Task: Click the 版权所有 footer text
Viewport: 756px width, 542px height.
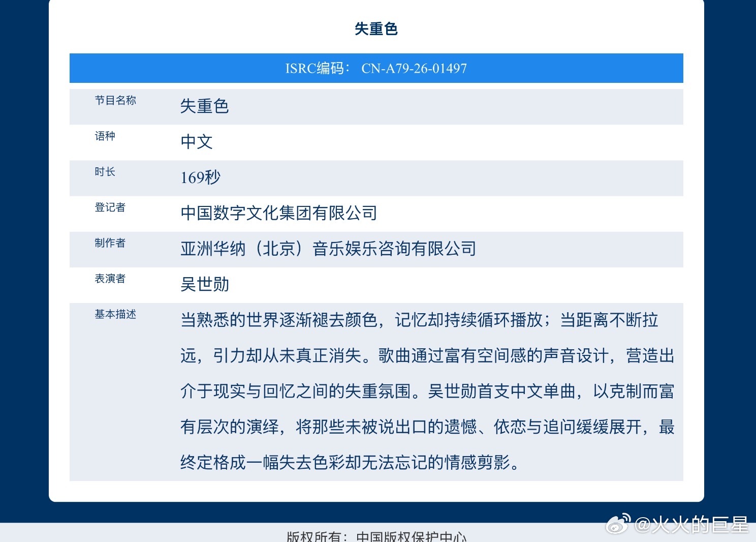Action: point(376,536)
